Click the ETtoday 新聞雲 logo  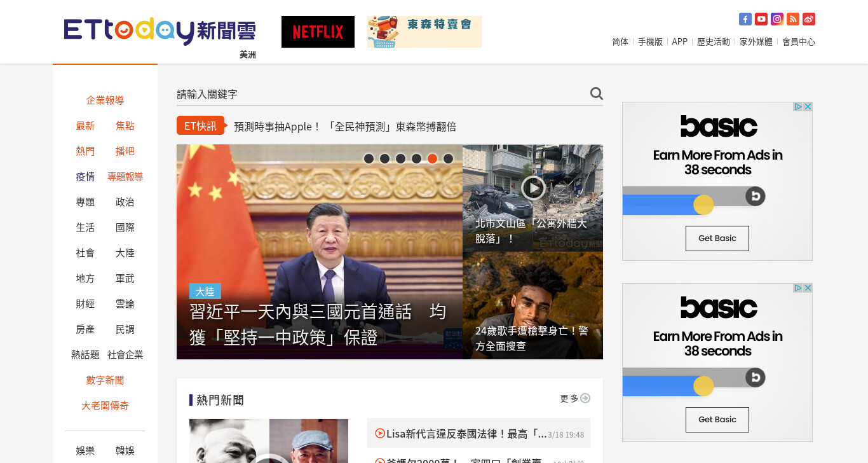click(159, 31)
